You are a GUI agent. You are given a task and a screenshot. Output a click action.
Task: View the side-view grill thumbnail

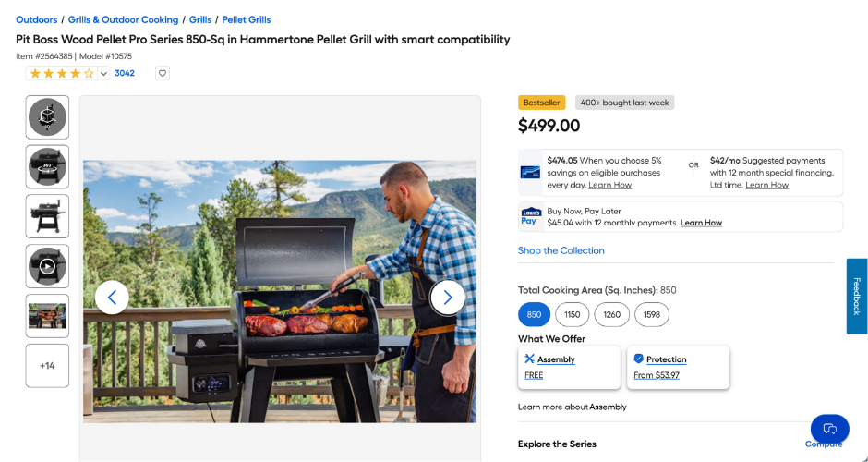click(x=47, y=216)
